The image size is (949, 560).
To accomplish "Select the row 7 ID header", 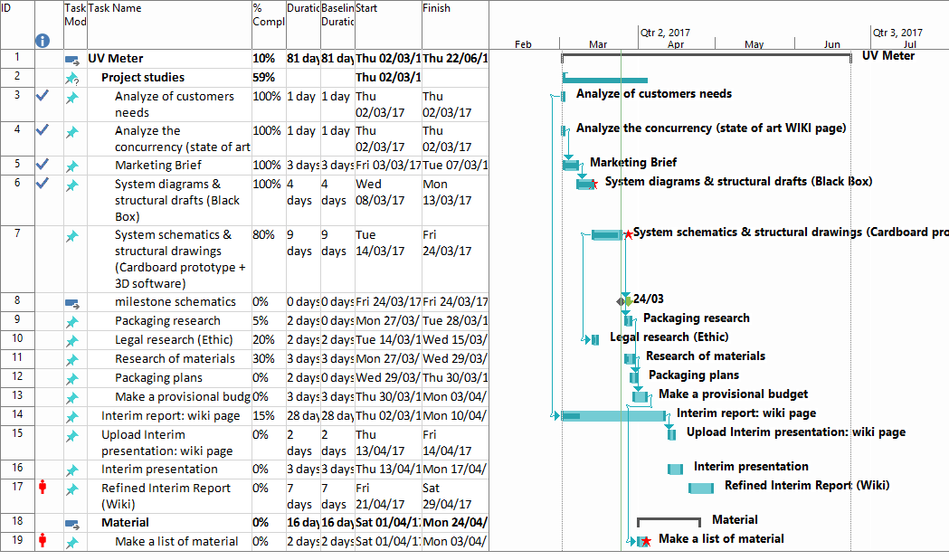I will pos(17,234).
